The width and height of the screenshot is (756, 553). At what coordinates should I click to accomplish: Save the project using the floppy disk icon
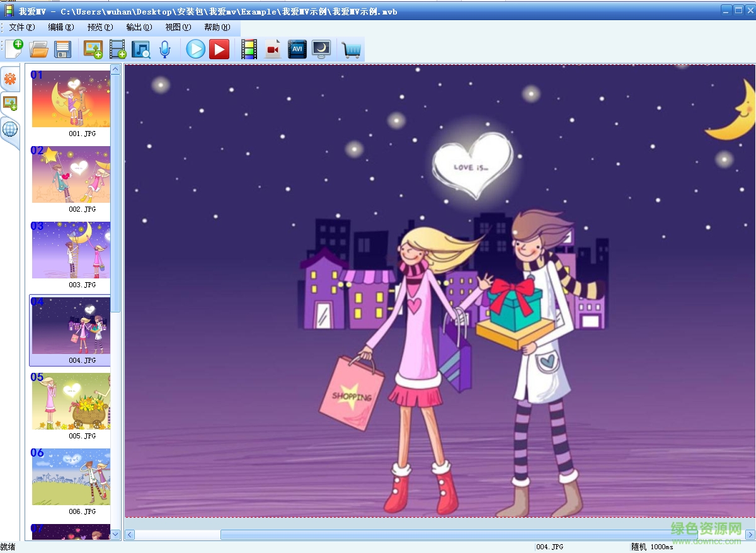tap(62, 49)
